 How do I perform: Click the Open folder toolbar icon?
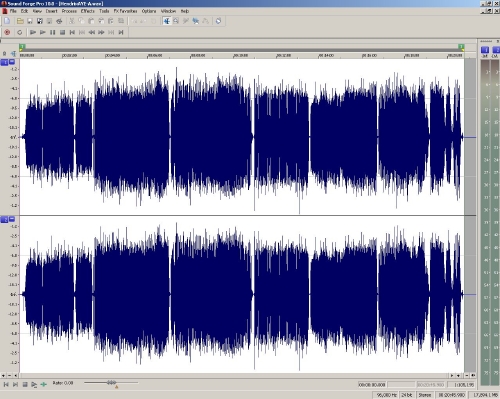(20, 21)
